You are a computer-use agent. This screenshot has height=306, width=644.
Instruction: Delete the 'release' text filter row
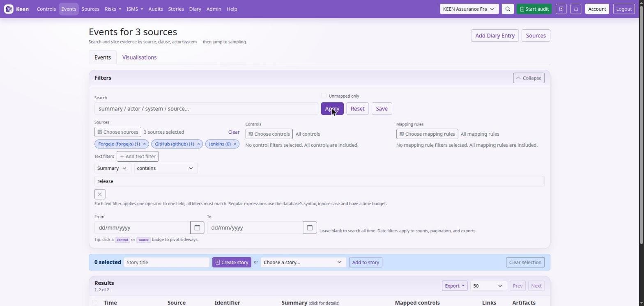click(100, 194)
